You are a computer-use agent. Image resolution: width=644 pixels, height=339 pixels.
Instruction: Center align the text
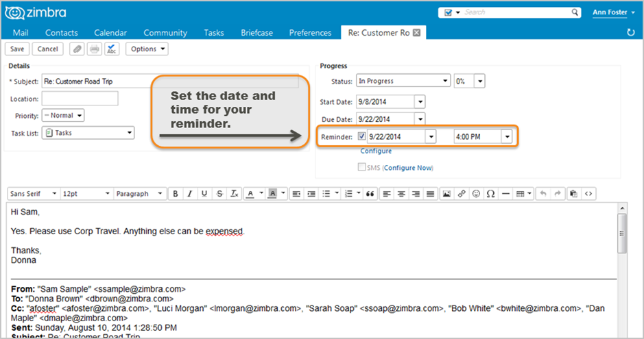pos(401,194)
